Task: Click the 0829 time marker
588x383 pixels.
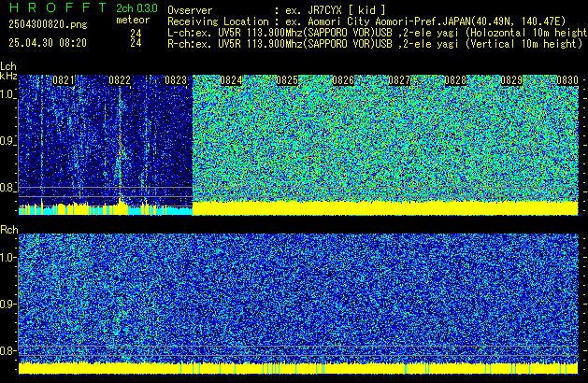Action: click(x=511, y=80)
